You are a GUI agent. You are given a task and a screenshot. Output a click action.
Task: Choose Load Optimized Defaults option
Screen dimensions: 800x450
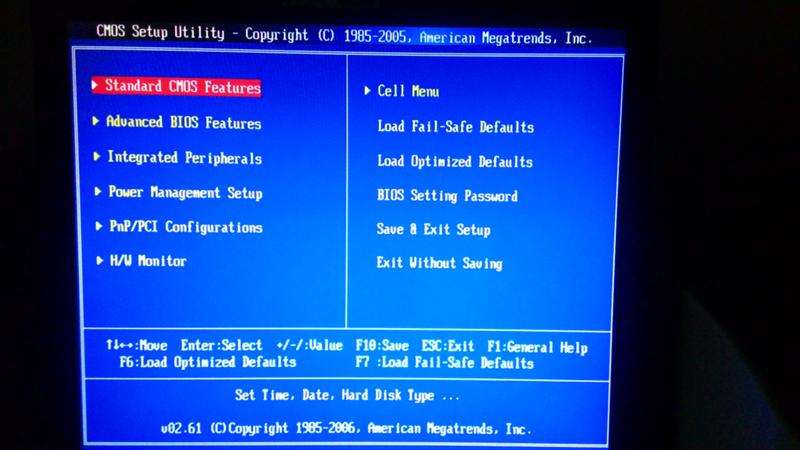click(x=455, y=161)
